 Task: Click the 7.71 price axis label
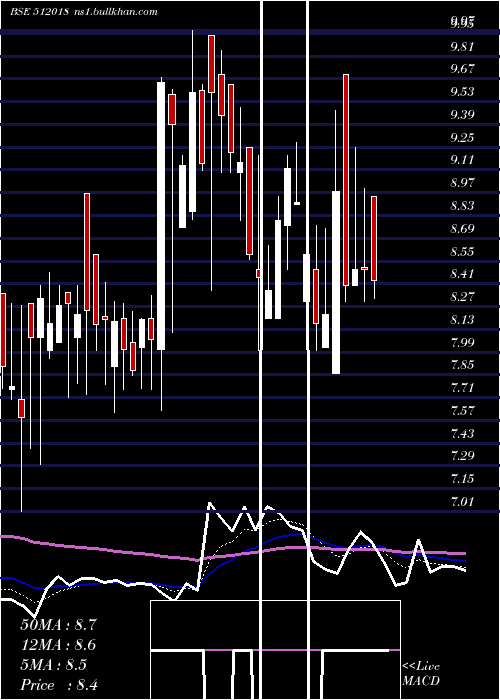click(x=462, y=388)
